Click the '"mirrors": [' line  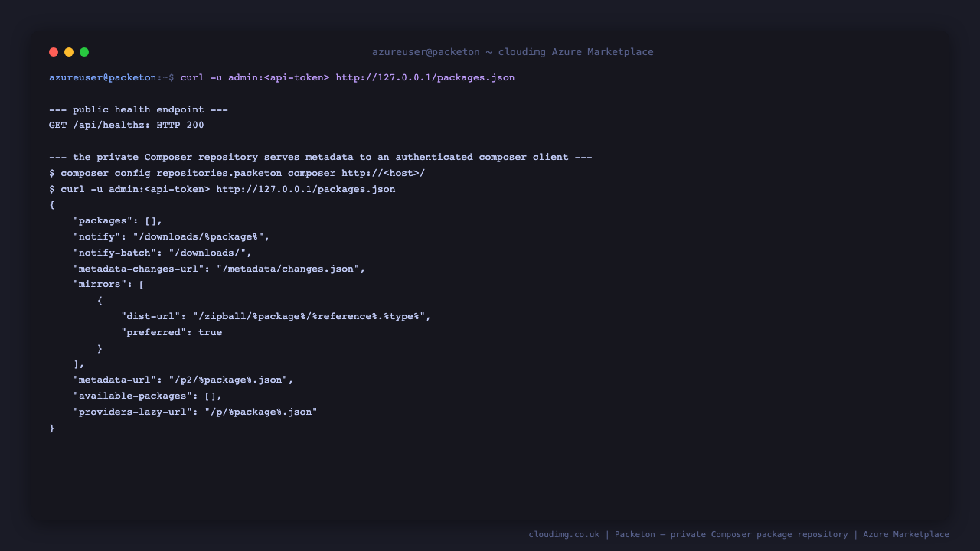tap(109, 284)
